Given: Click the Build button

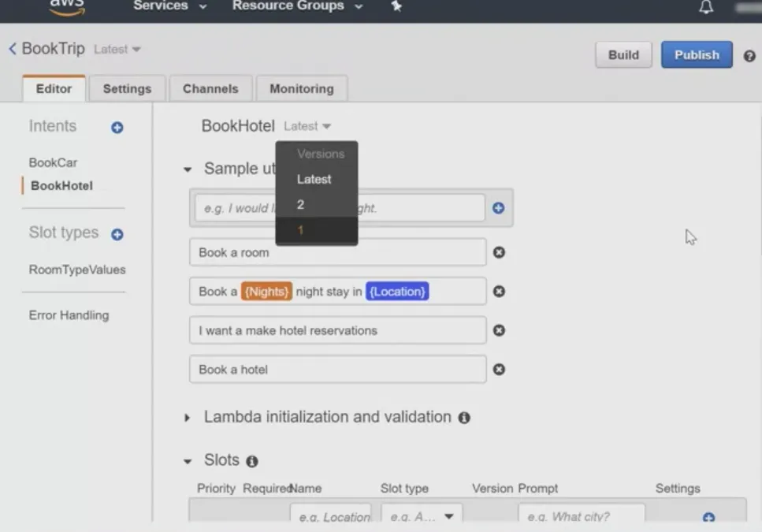Looking at the screenshot, I should (623, 55).
